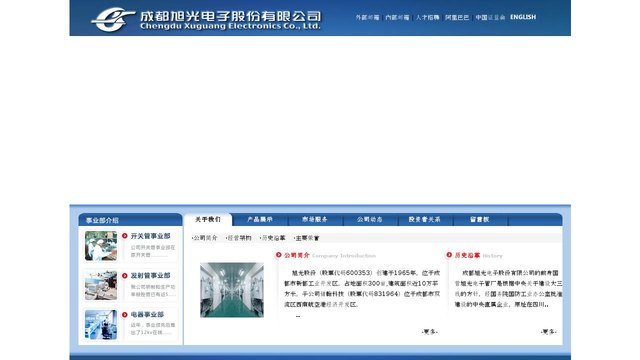This screenshot has width=640, height=360.
Task: Switch to the 市场服务 tab
Action: coord(315,220)
